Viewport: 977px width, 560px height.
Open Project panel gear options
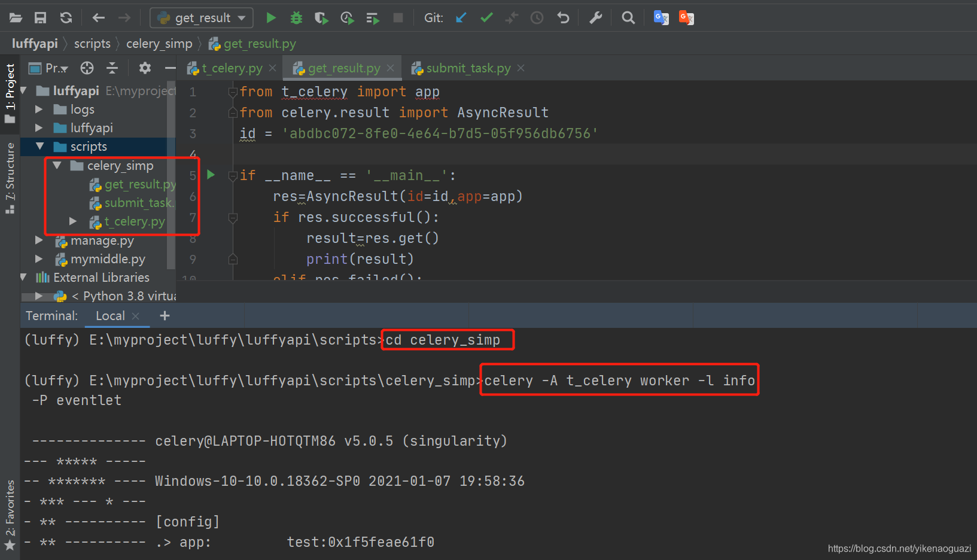point(145,68)
